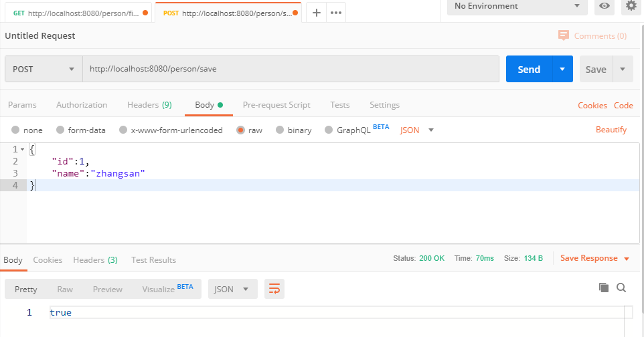Screen dimensions: 644x337
Task: Open the Test Results response tab
Action: [153, 260]
